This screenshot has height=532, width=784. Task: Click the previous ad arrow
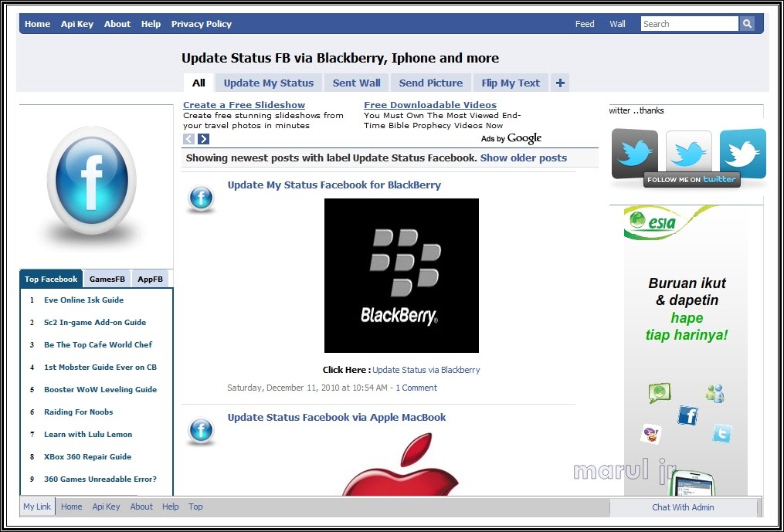point(189,139)
